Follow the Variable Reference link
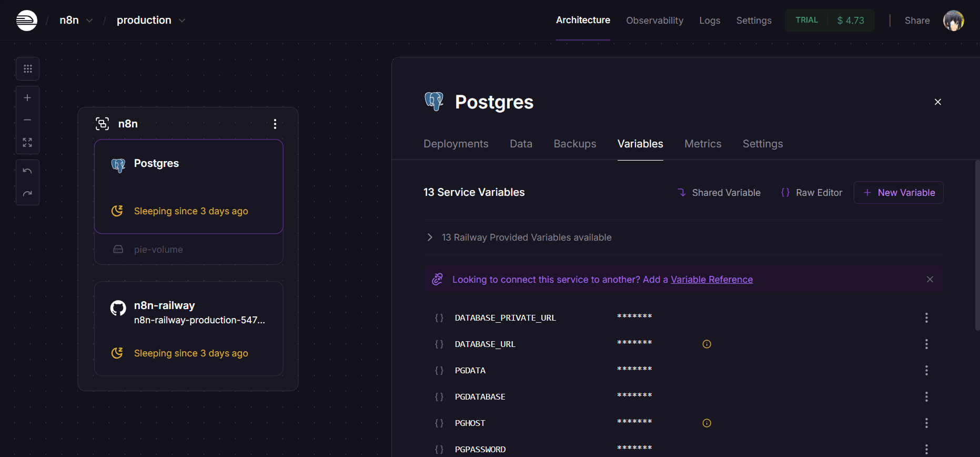Image resolution: width=980 pixels, height=457 pixels. (x=712, y=280)
